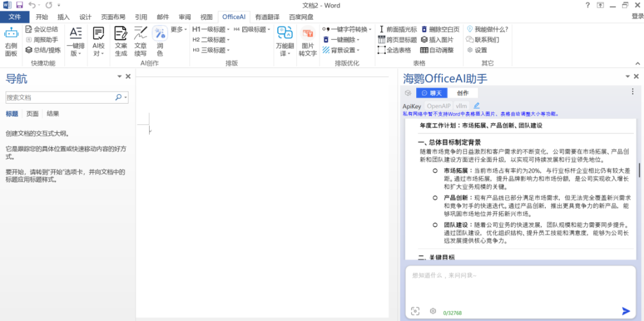Open the three-dot menu in assistant panel
Image resolution: width=644 pixels, height=321 pixels.
pos(633,92)
